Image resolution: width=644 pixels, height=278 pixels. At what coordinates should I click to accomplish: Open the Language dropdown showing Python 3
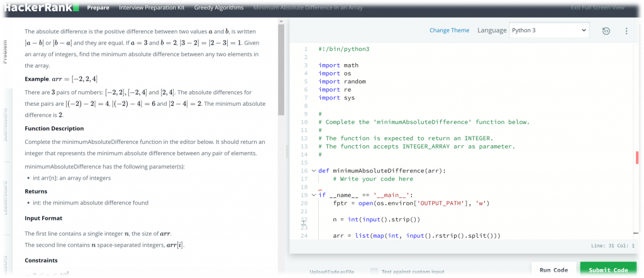click(x=548, y=30)
